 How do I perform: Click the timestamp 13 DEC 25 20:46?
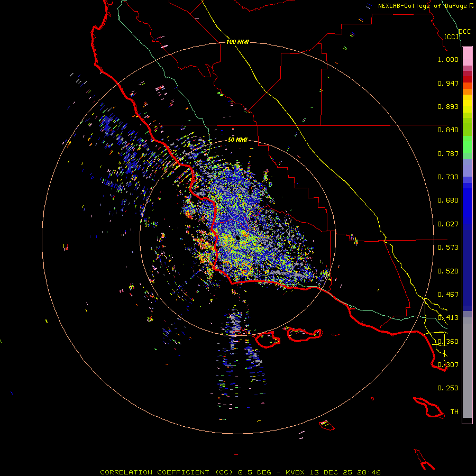click(x=345, y=472)
